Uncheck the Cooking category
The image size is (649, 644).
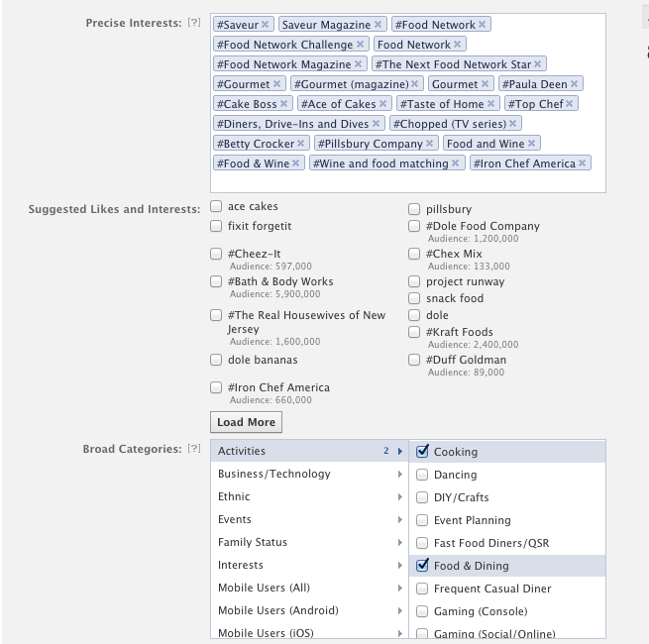[x=422, y=451]
